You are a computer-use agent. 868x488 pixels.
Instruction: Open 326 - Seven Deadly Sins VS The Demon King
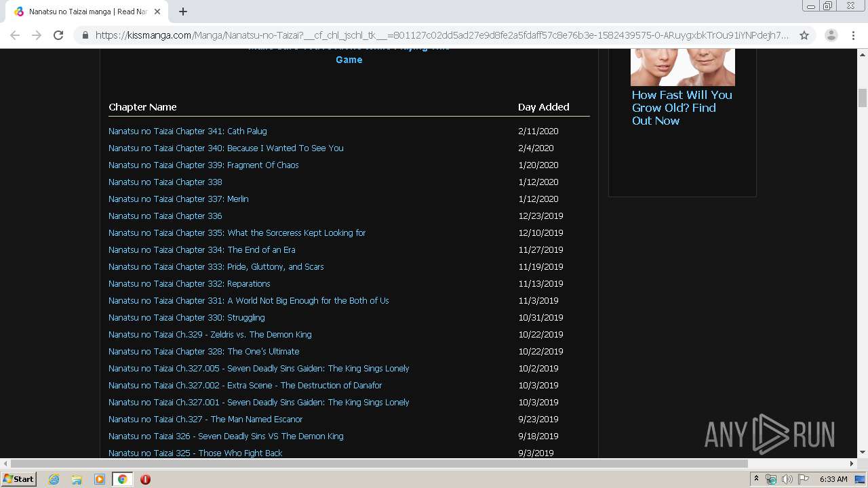pos(226,436)
